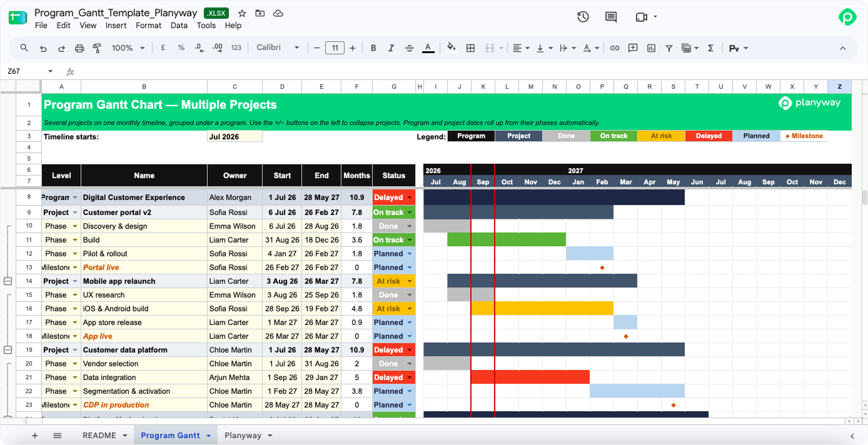The image size is (868, 445).
Task: Click outline collapse button beside row 19
Action: 8,350
